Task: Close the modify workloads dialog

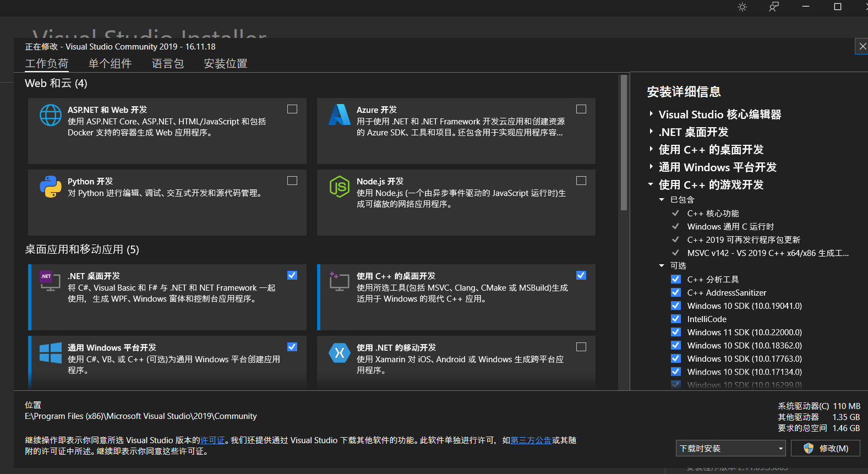Action: (x=862, y=47)
